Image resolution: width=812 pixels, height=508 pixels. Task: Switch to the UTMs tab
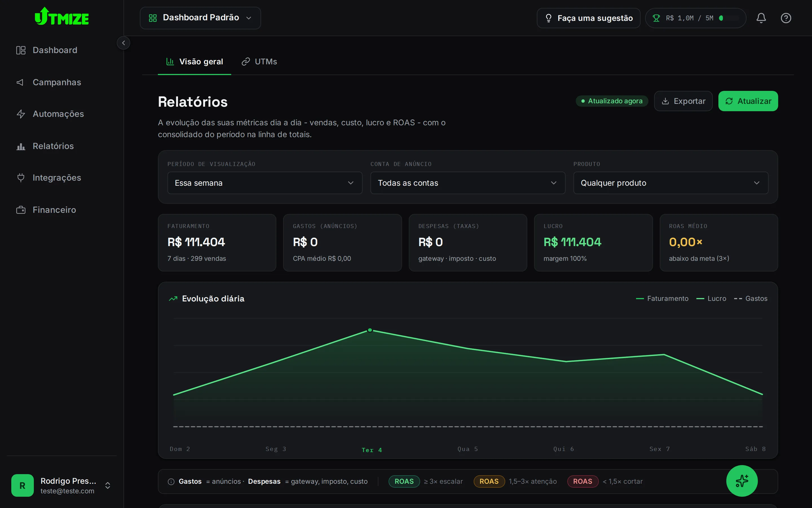tap(259, 62)
